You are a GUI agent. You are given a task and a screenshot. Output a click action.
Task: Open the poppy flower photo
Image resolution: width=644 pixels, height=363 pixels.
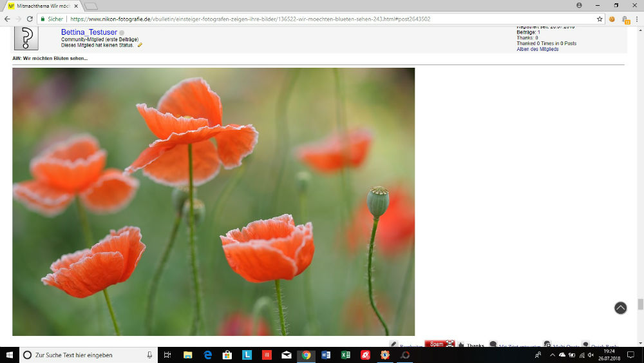214,201
